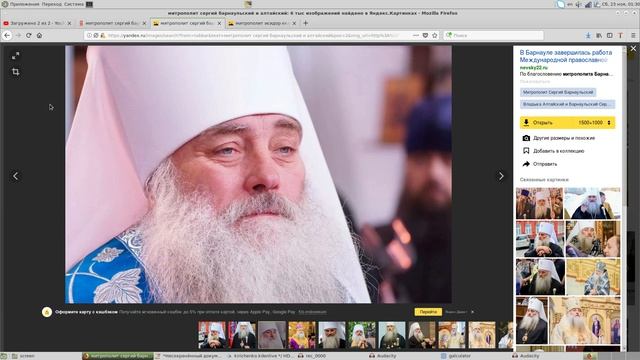Select the Митрополит Сергий Барнаульский tag
Viewport: 640px width, 360px height.
[558, 92]
